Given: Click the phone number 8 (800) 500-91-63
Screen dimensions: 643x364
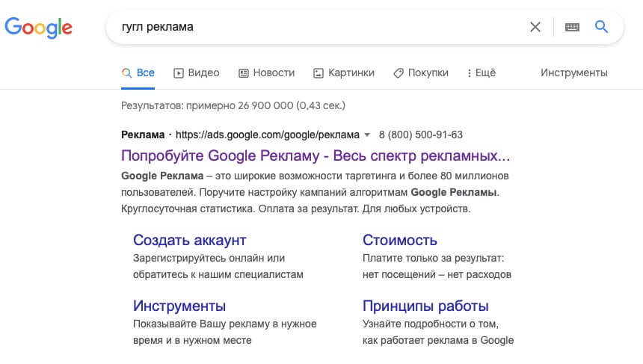Looking at the screenshot, I should click(421, 135).
